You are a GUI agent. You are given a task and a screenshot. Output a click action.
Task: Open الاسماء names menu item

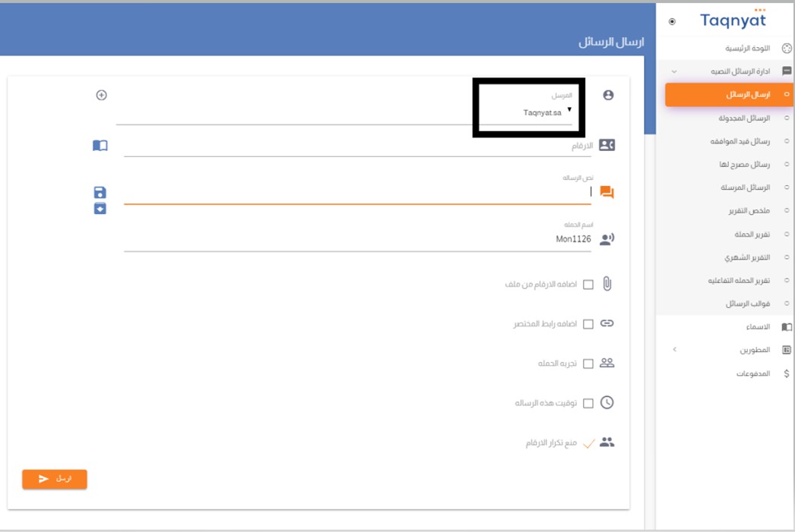point(758,327)
